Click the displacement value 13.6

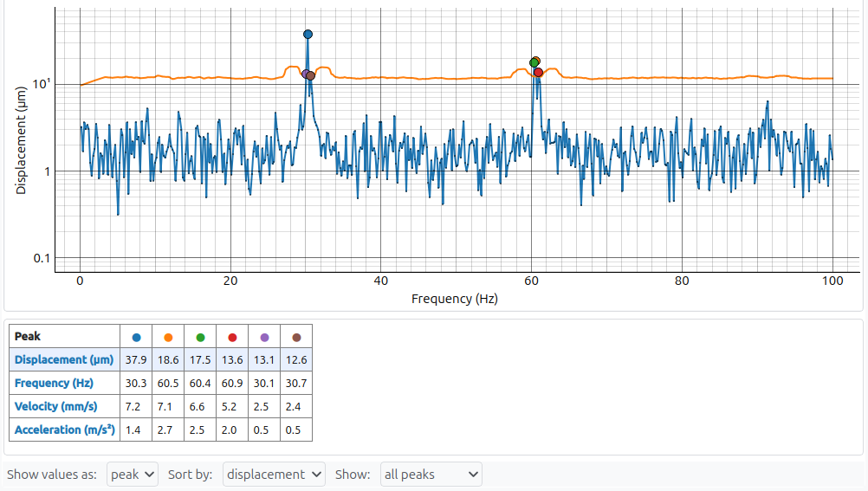(232, 360)
